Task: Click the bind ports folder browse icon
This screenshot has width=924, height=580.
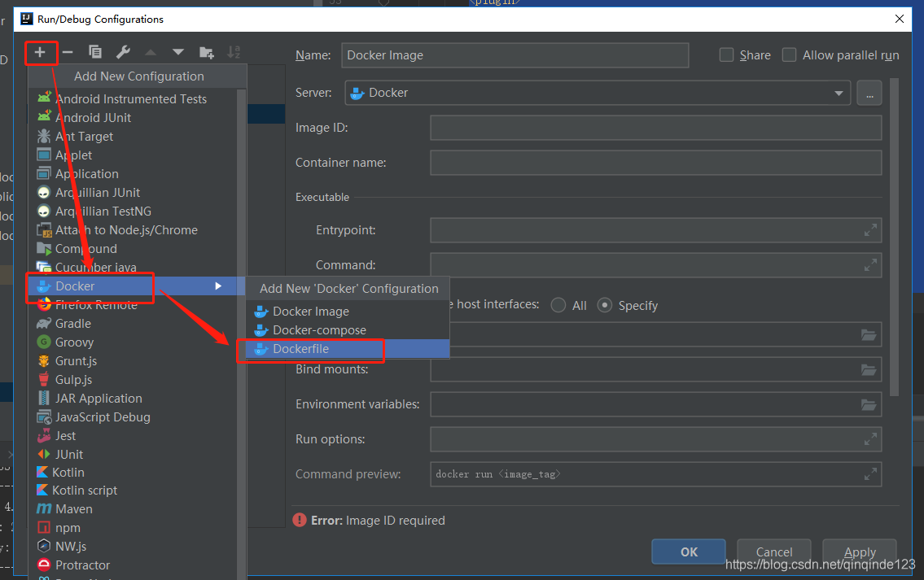Action: click(x=869, y=334)
